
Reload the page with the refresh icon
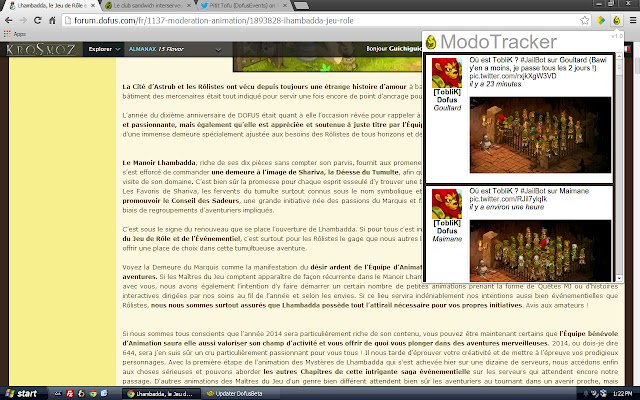(x=38, y=20)
